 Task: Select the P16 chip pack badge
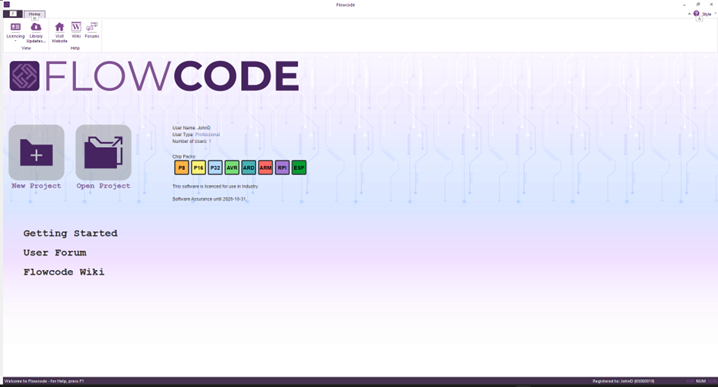(x=198, y=168)
